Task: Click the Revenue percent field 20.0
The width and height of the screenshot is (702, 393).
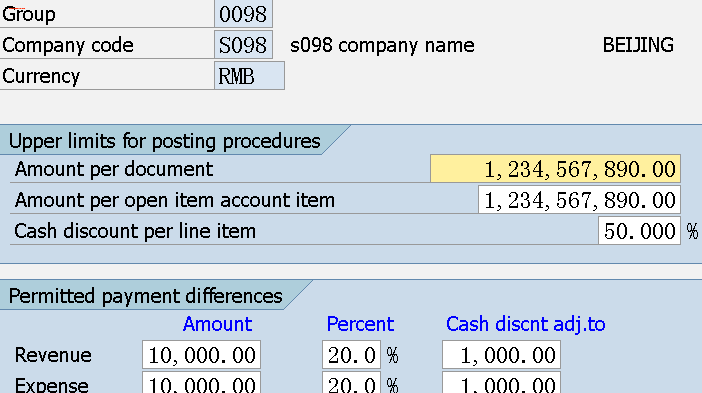Action: coord(351,355)
